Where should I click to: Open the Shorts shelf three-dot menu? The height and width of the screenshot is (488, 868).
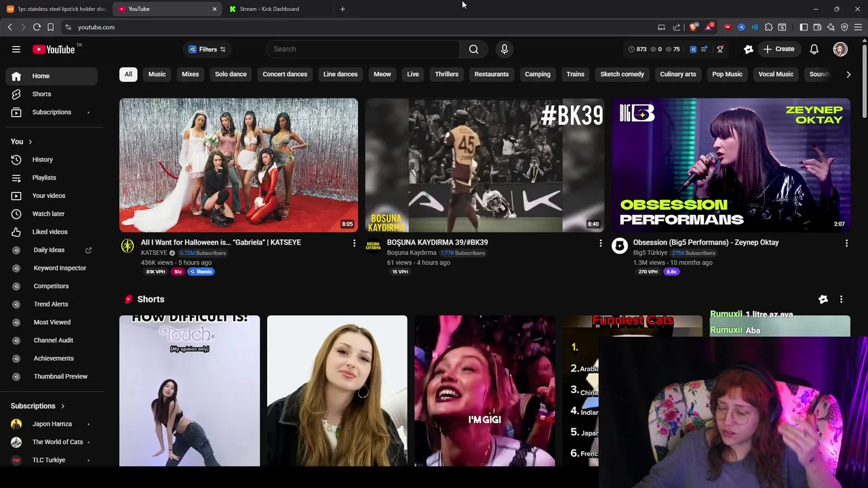pos(841,299)
